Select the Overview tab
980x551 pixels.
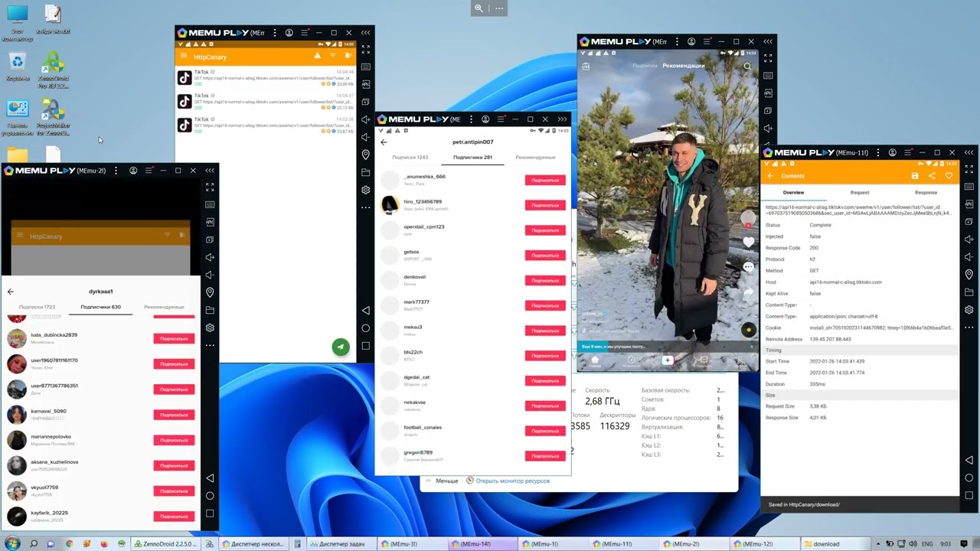coord(793,193)
